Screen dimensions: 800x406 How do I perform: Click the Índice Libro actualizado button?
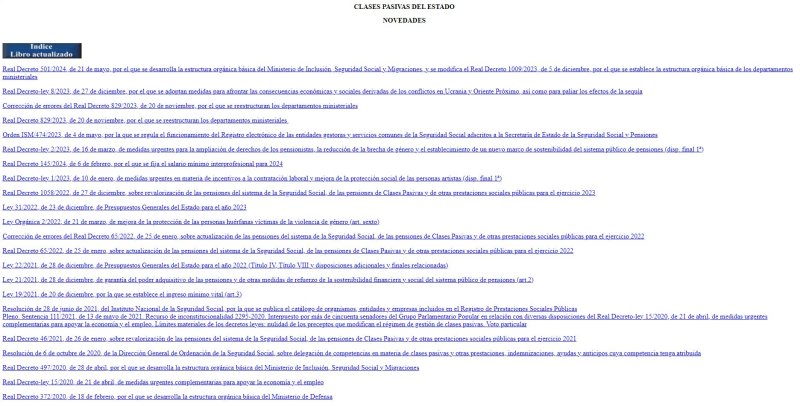tap(42, 50)
